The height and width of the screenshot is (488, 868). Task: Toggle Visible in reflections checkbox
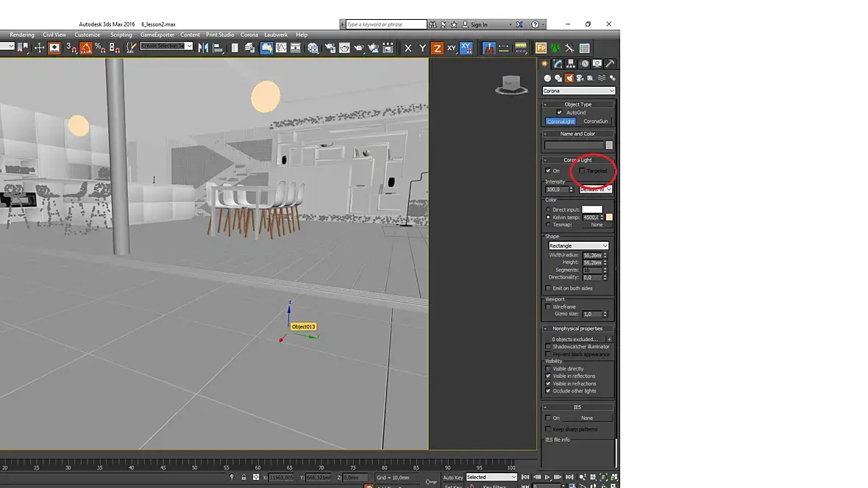(548, 376)
